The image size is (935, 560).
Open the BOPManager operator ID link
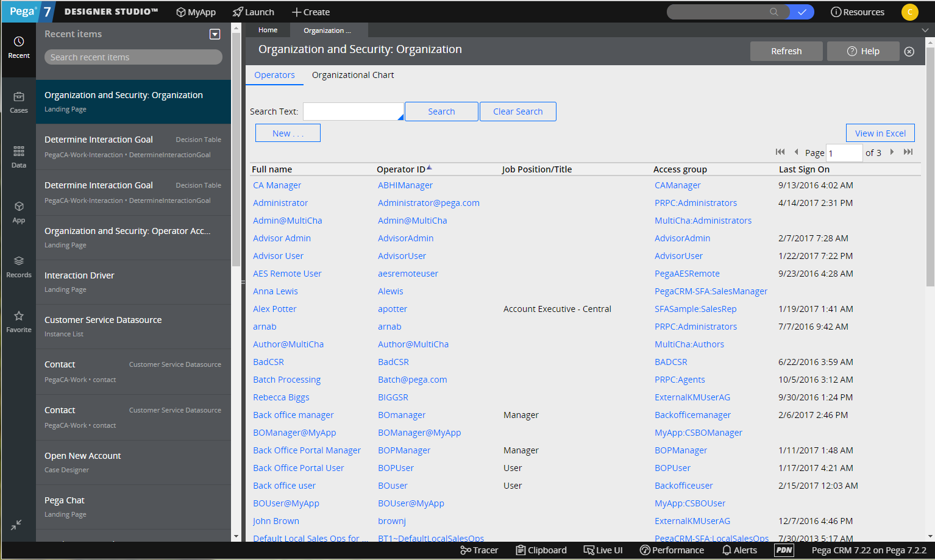(x=404, y=450)
